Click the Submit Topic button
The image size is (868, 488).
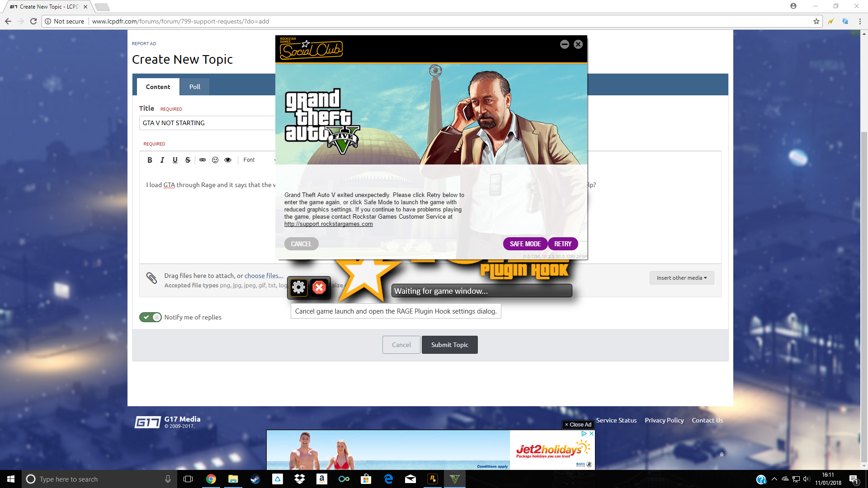click(x=449, y=345)
